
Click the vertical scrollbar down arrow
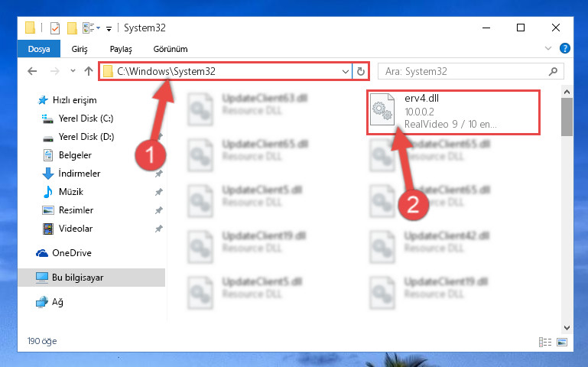(567, 328)
